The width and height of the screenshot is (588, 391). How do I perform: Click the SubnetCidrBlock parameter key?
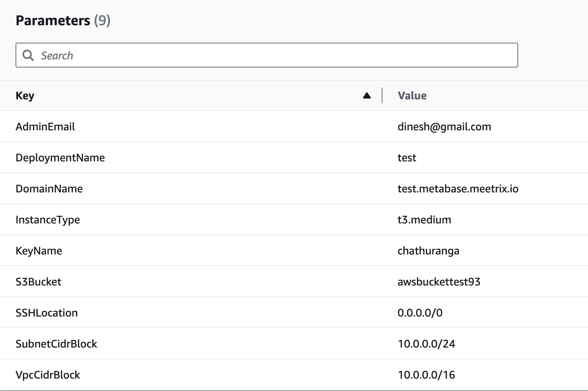56,344
